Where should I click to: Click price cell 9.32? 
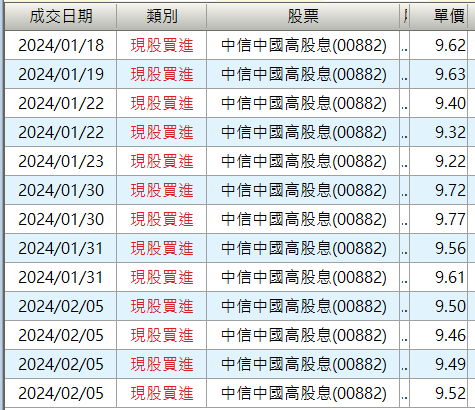439,132
